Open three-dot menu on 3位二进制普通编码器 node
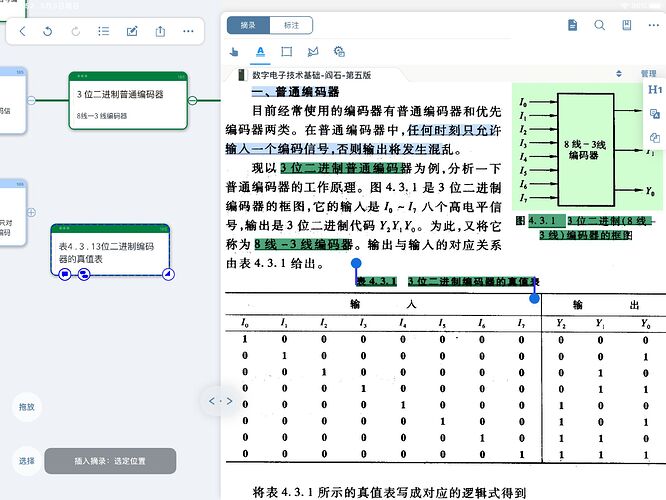The height and width of the screenshot is (500, 666). tap(82, 76)
